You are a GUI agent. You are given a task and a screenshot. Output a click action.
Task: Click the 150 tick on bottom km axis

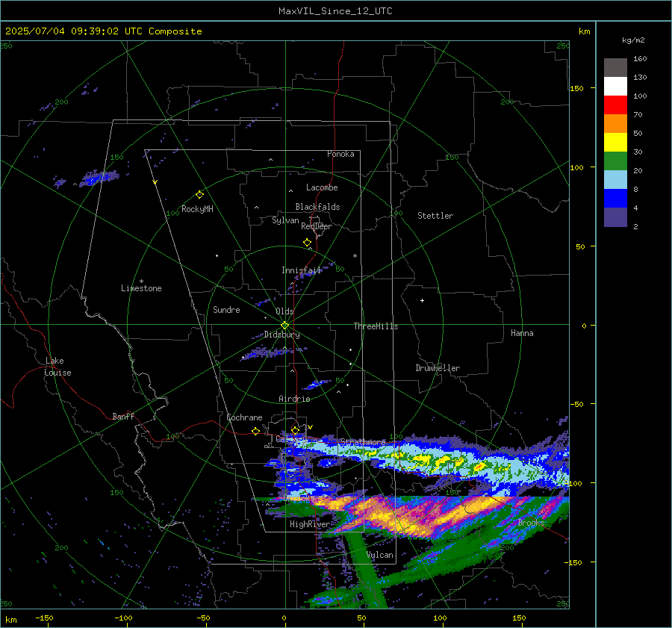tap(519, 618)
